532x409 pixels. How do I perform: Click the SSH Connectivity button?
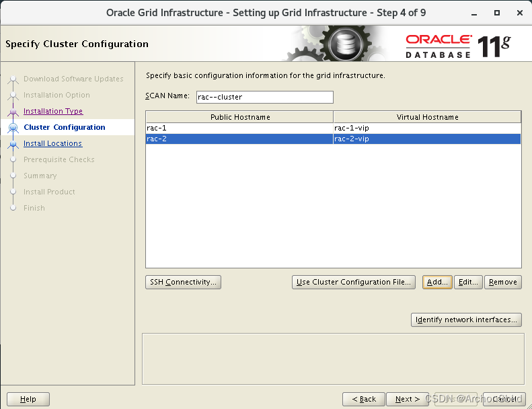pyautogui.click(x=183, y=282)
